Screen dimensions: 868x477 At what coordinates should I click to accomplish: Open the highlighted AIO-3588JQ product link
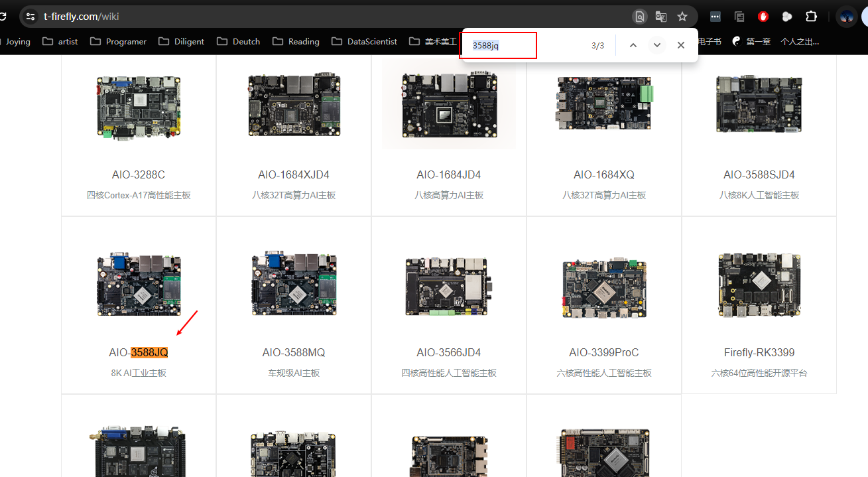139,353
